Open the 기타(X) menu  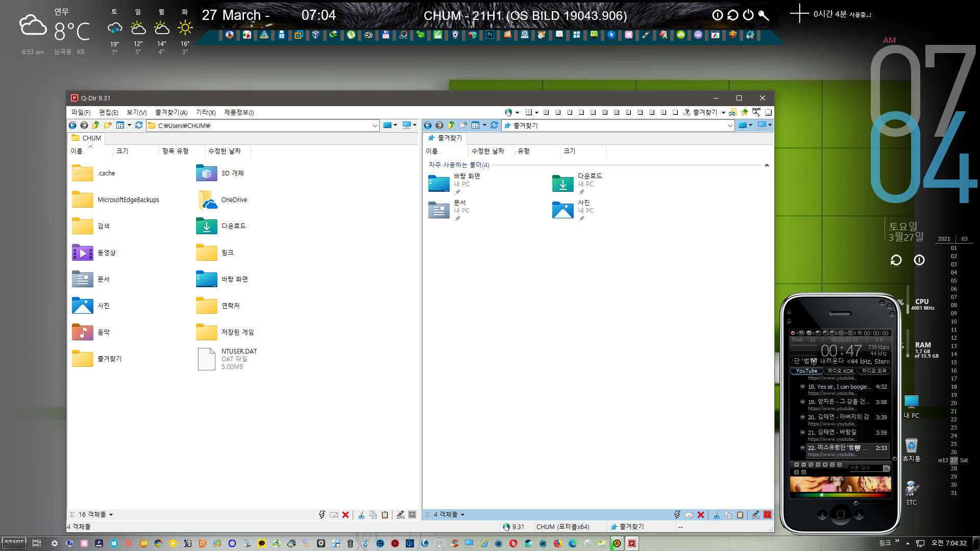click(206, 113)
